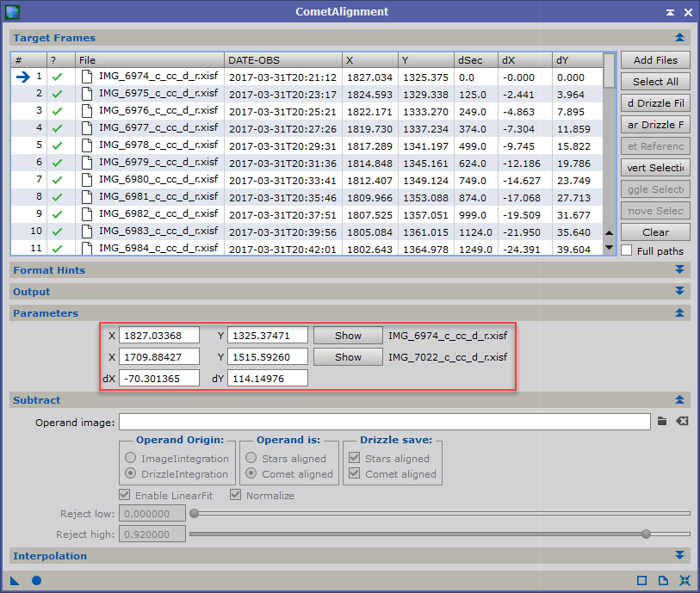The width and height of the screenshot is (700, 593).
Task: Sort by the dY column header
Action: tap(577, 60)
